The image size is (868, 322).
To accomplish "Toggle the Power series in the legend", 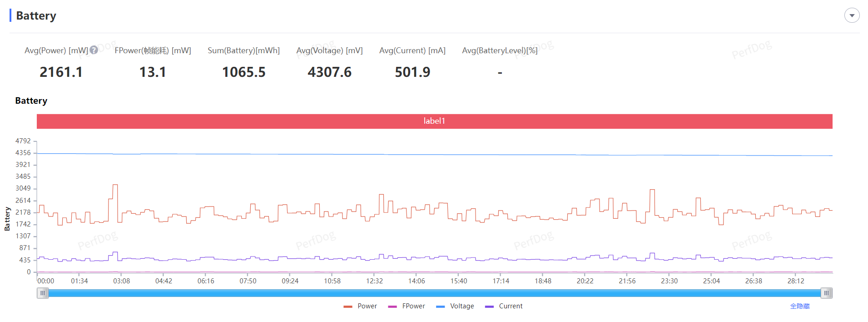I will coord(361,306).
